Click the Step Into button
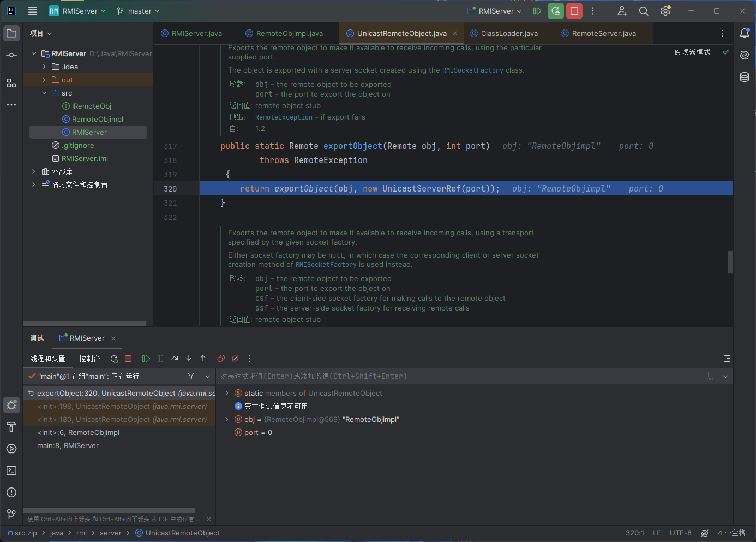 click(189, 359)
